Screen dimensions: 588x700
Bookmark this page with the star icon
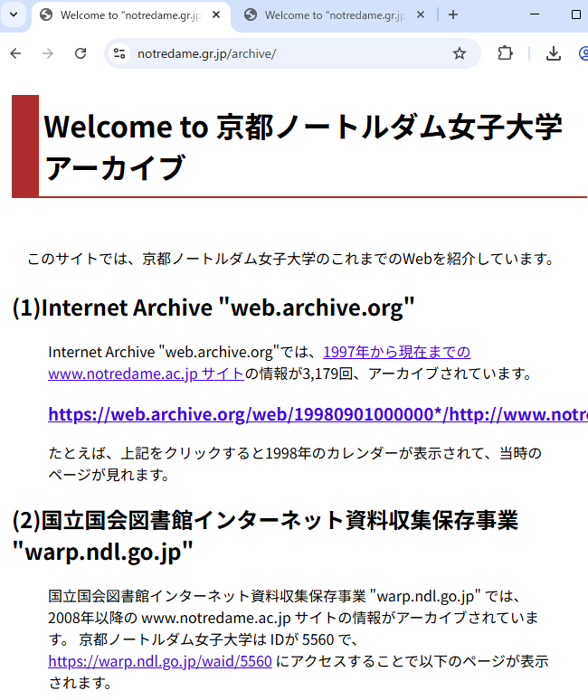460,53
